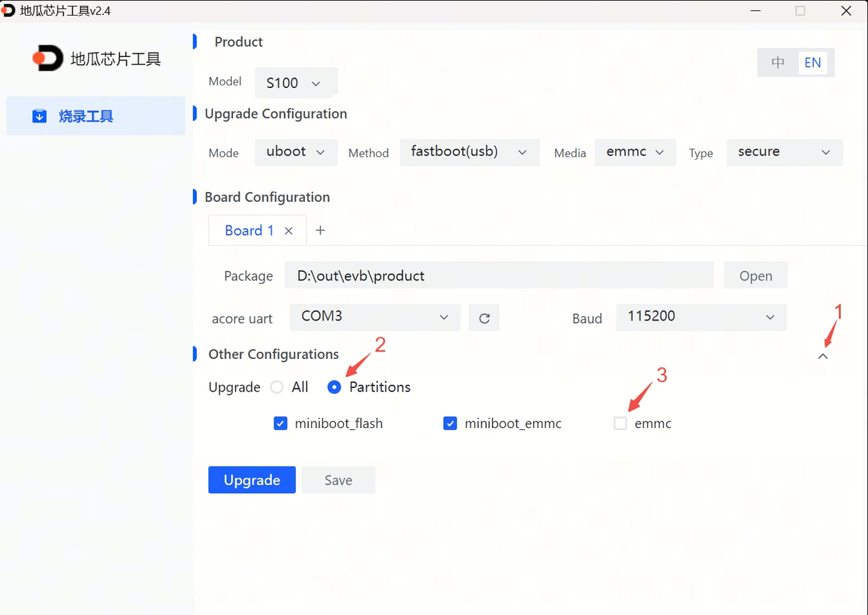Expand the Method fastboot(usb) dropdown
The image size is (868, 615).
tap(470, 152)
